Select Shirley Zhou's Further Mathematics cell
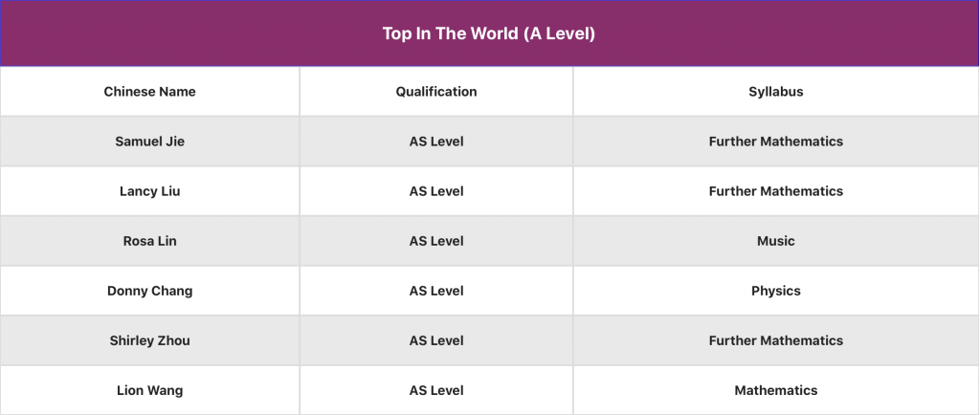The image size is (980, 415). coord(775,340)
